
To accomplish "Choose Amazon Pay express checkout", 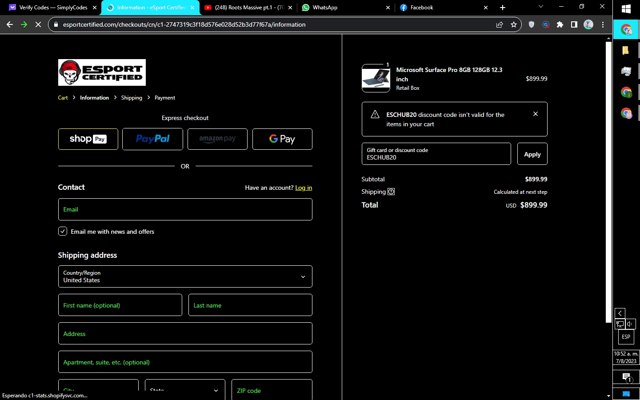I will tap(218, 139).
